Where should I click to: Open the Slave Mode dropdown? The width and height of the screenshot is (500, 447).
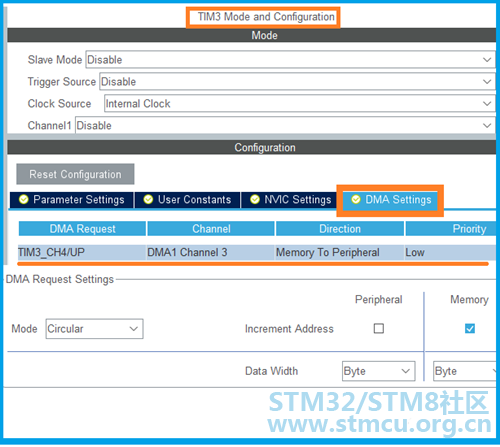tap(290, 60)
